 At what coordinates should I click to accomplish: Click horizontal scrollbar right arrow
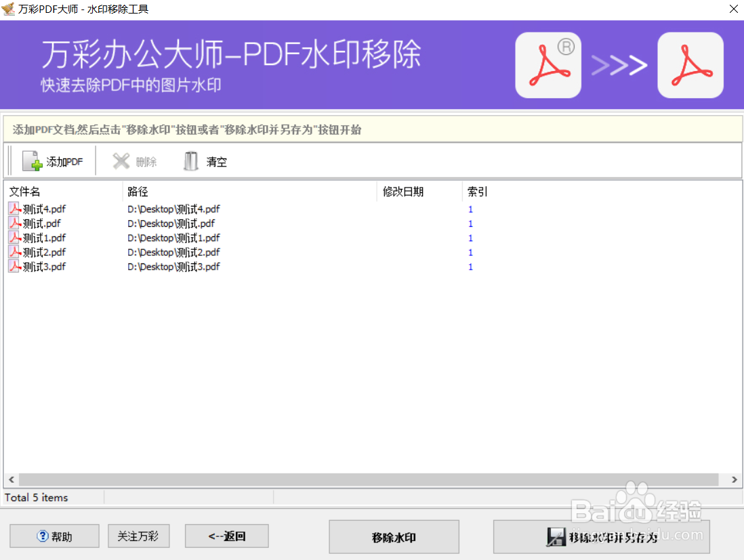coord(734,479)
